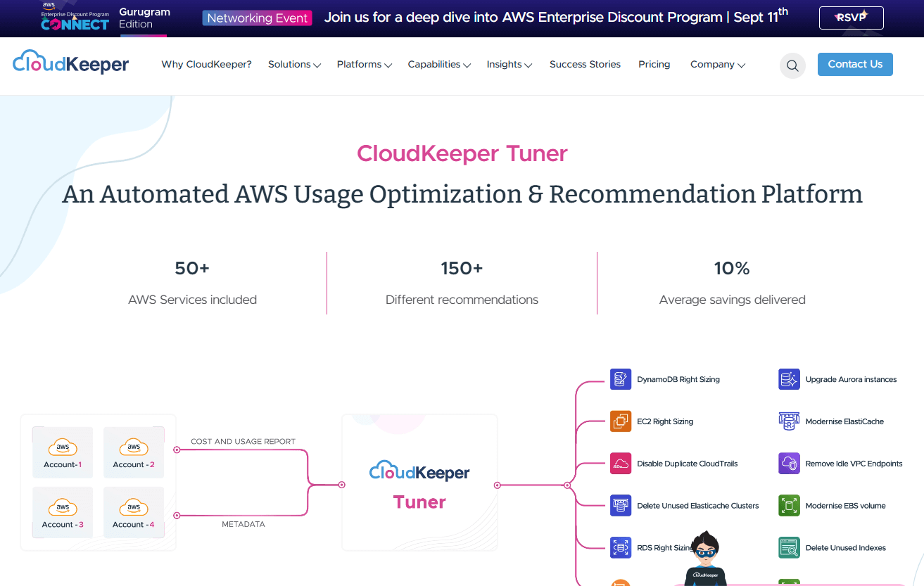Image resolution: width=924 pixels, height=586 pixels.
Task: Expand the Capabilities menu
Action: click(x=439, y=65)
